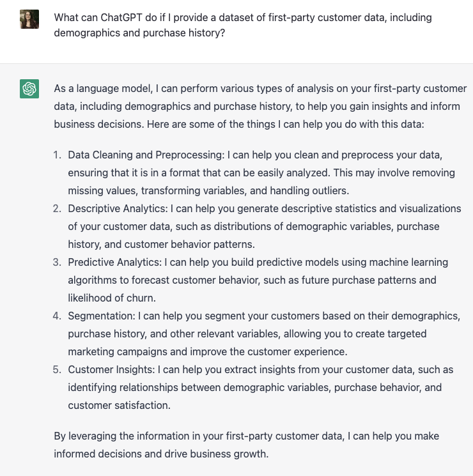Click the closing "By leveraging the information" paragraph
Screen dimensions: 473x476
point(246,445)
